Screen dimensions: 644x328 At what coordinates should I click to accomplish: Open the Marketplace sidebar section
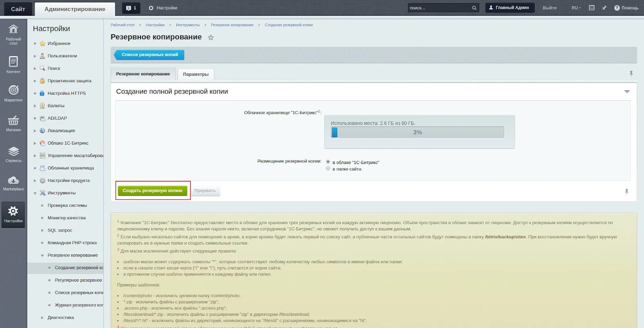pos(13,183)
